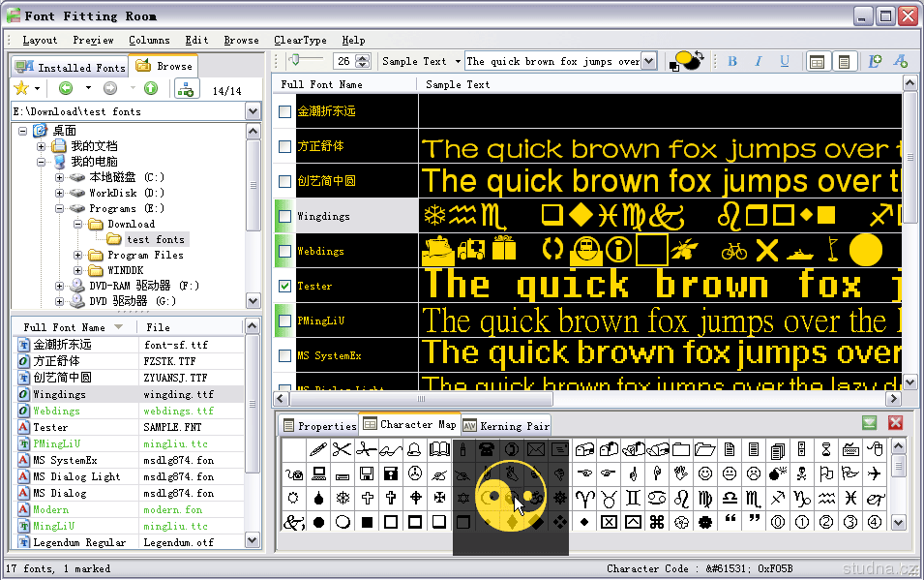Click the green collapse panel icon
Screen dimensions: 924x580
(x=870, y=423)
